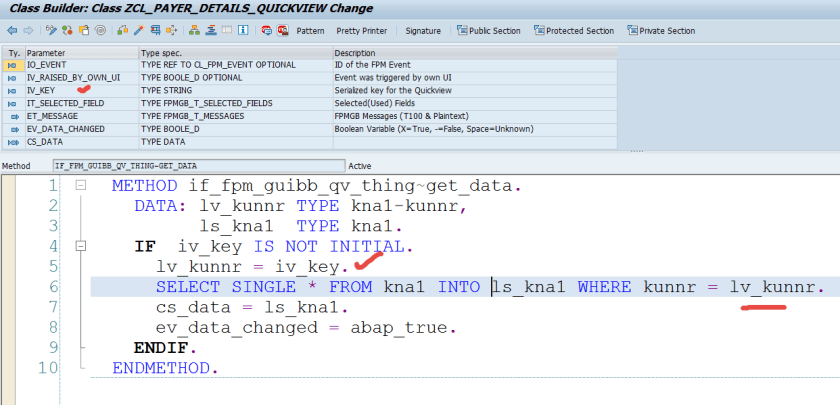Open the Public Section label
The height and width of the screenshot is (405, 840).
coord(494,31)
